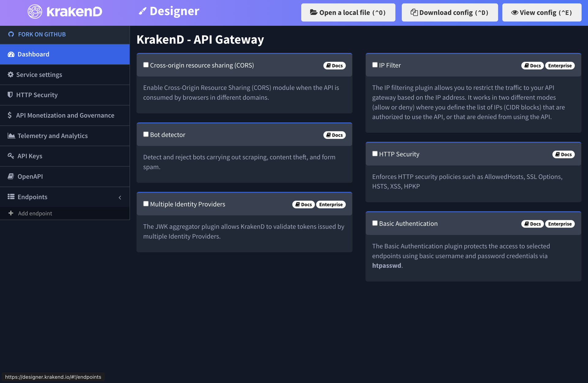Click the HTTP Security shield icon in sidebar
The width and height of the screenshot is (588, 383).
[10, 95]
